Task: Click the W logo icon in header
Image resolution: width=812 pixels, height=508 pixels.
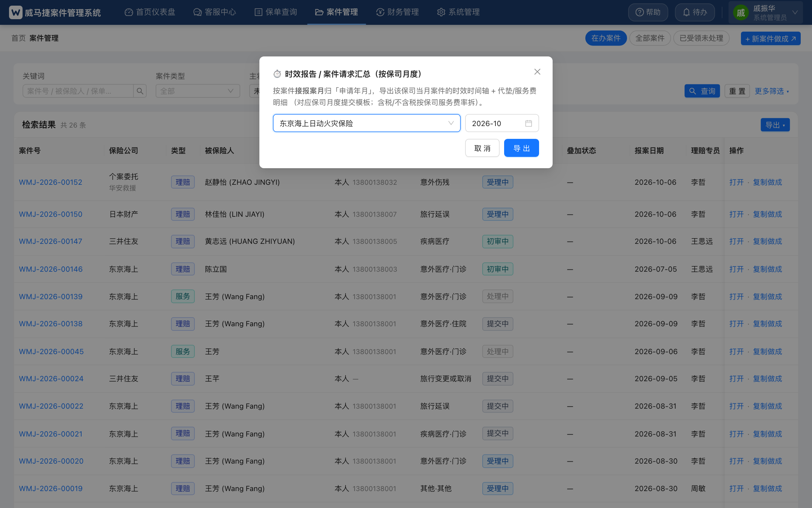Action: pyautogui.click(x=16, y=12)
